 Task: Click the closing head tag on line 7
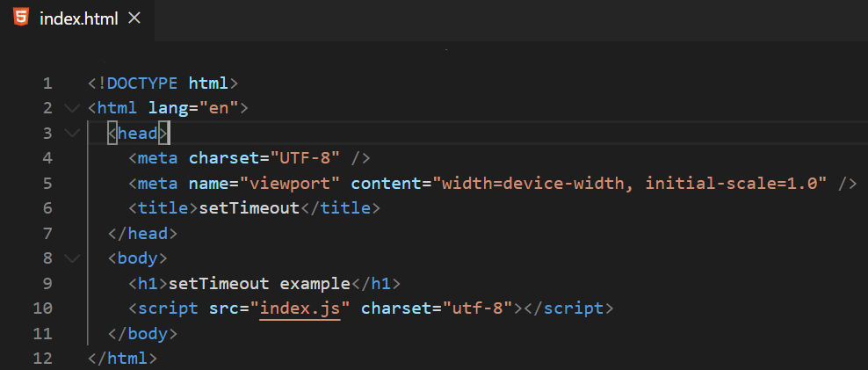(142, 234)
